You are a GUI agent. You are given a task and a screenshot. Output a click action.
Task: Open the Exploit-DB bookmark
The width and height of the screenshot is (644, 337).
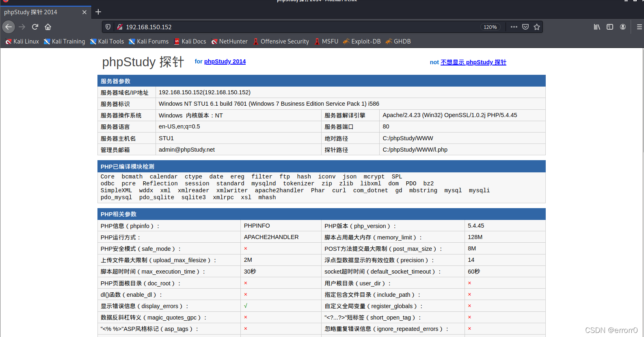pyautogui.click(x=362, y=41)
